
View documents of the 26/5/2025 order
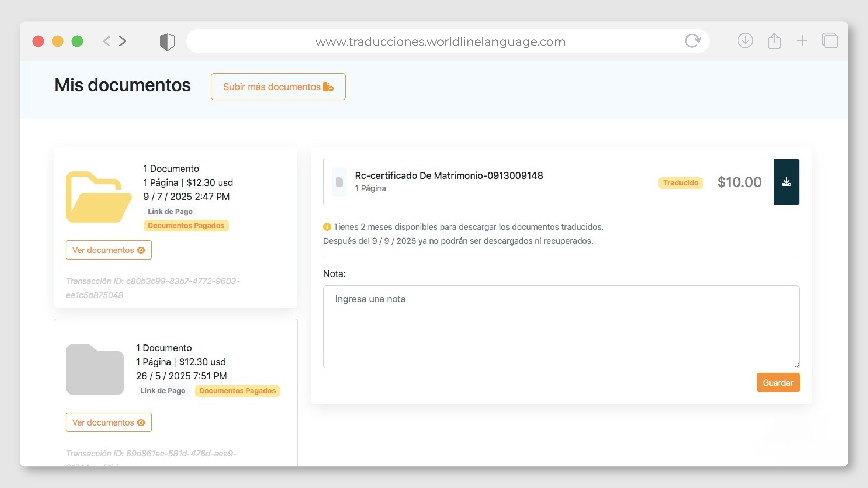pyautogui.click(x=108, y=422)
